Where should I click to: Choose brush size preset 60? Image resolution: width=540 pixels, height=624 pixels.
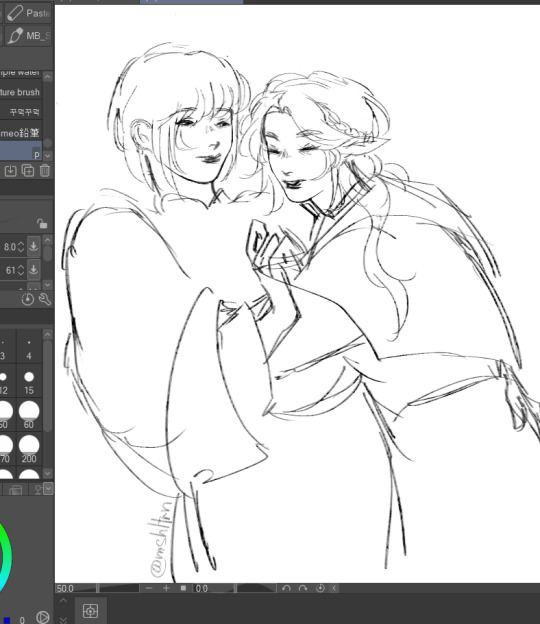tap(29, 415)
